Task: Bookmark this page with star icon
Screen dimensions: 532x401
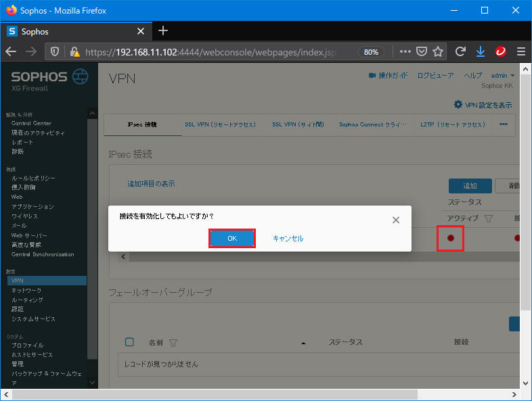Action: (x=438, y=51)
